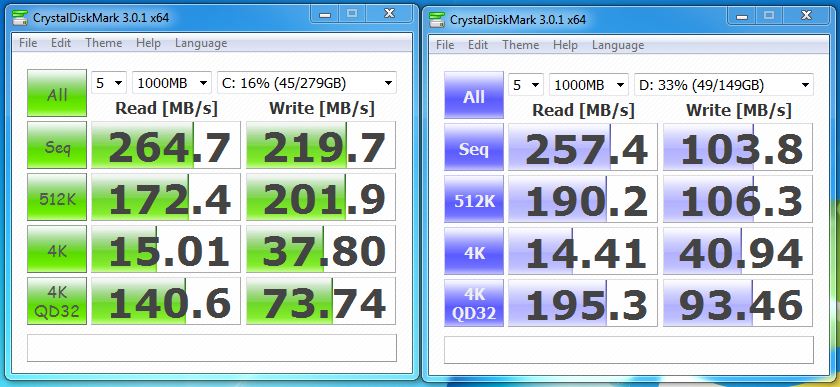Image resolution: width=840 pixels, height=387 pixels.
Task: Click the empty comment field in left window
Action: click(x=212, y=348)
